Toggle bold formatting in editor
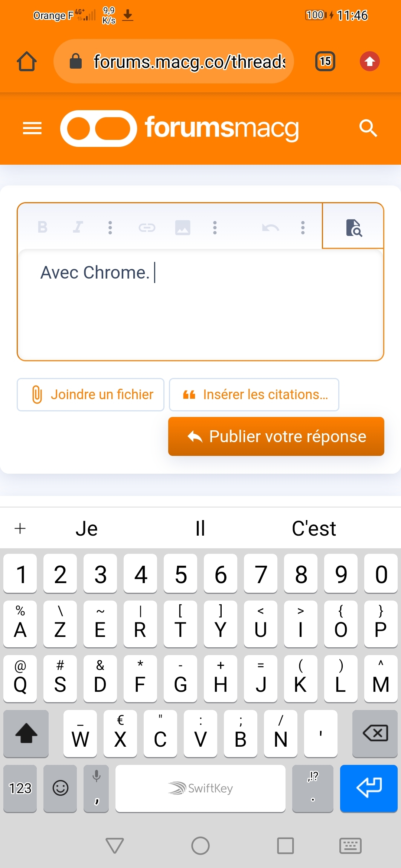This screenshot has height=868, width=401. pos(43,227)
